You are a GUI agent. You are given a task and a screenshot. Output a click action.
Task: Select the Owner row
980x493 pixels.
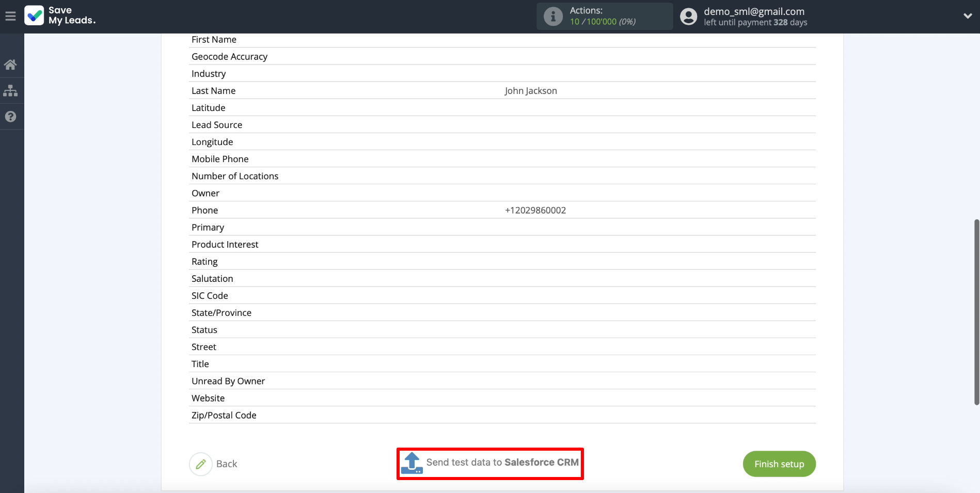502,193
